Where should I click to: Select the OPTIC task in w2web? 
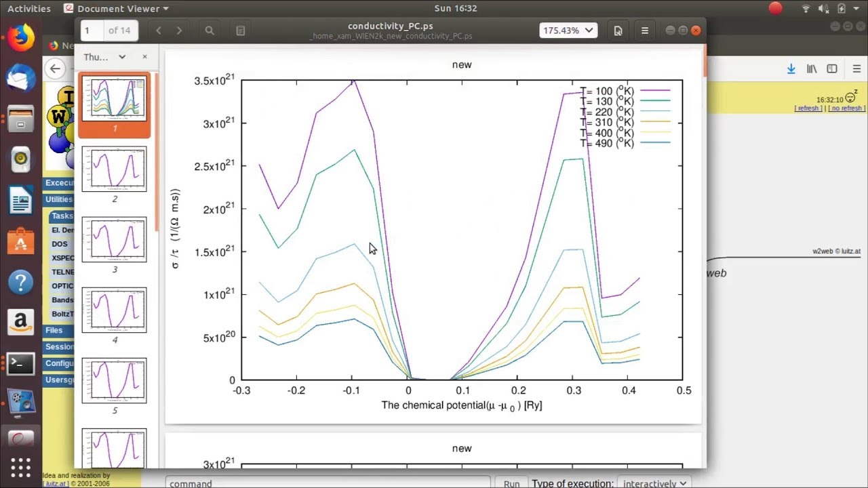pyautogui.click(x=62, y=286)
